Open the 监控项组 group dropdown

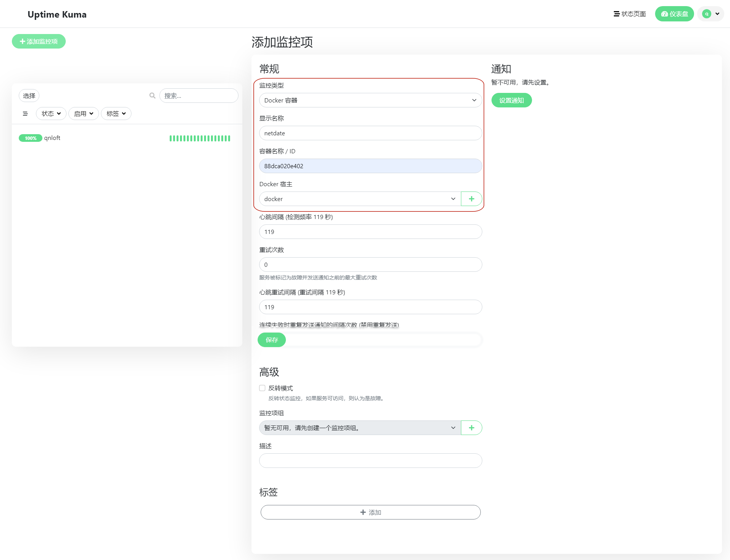360,428
